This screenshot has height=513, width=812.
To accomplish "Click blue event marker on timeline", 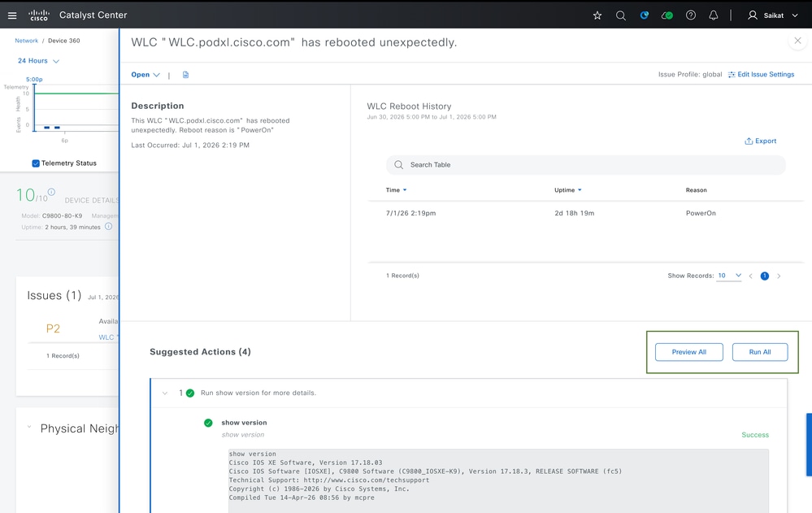I will [46, 128].
